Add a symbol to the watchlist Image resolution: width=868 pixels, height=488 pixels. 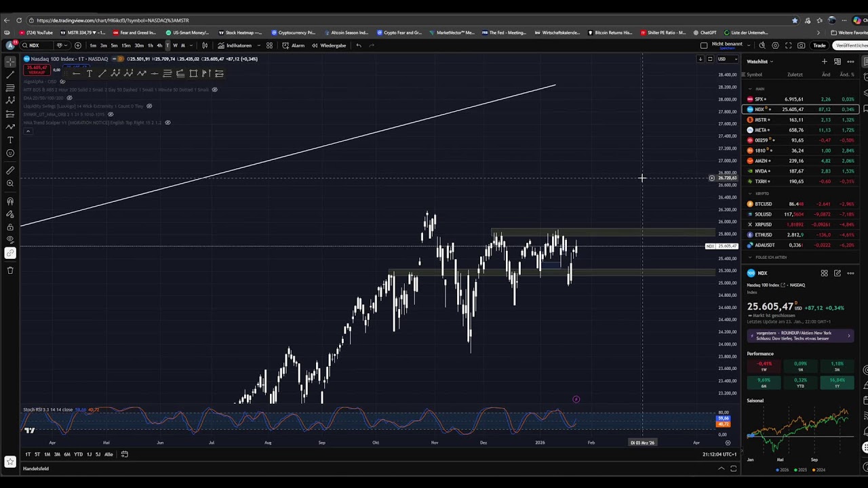(x=825, y=62)
